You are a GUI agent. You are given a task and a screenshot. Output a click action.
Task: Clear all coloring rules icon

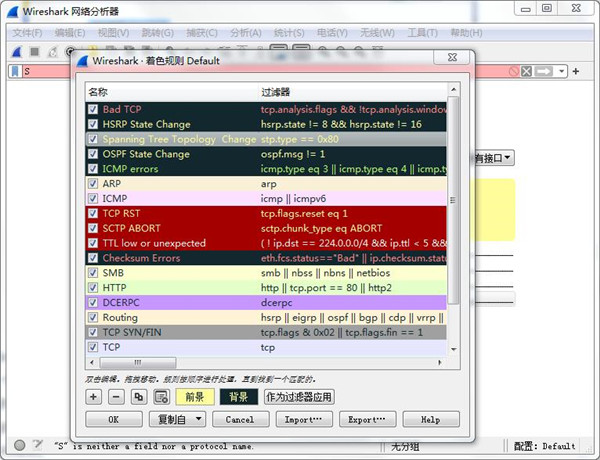(x=161, y=397)
